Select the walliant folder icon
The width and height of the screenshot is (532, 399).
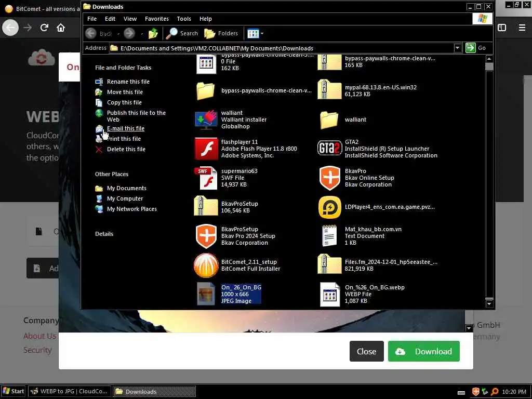coord(329,119)
